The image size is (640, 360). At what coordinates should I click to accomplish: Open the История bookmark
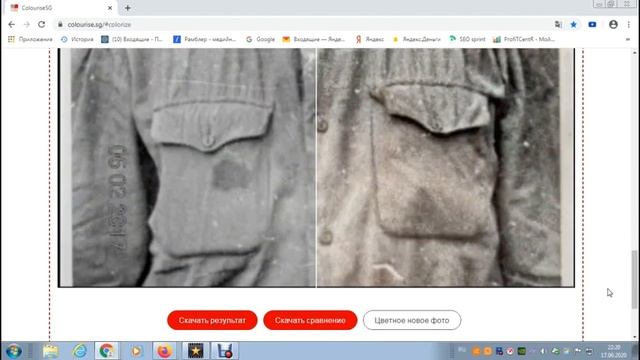click(x=77, y=39)
